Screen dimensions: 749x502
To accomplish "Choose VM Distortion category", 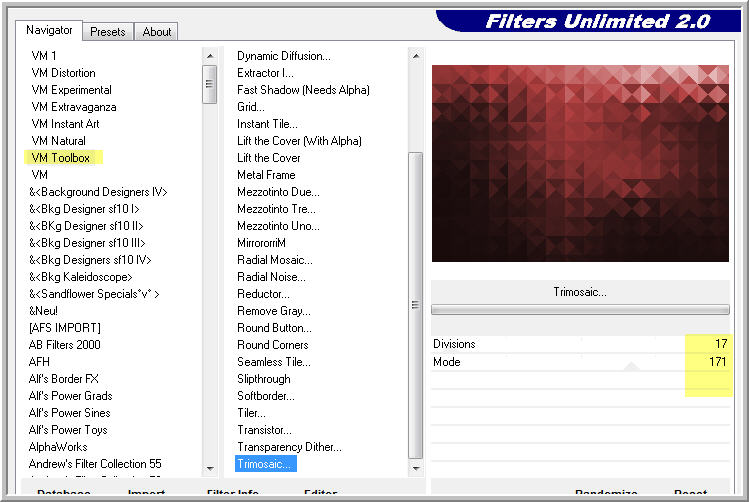I will pyautogui.click(x=64, y=73).
